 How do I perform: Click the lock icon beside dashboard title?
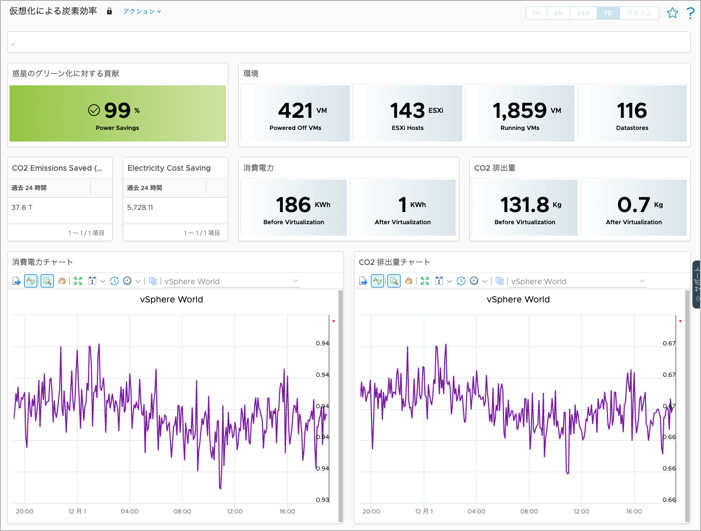coord(109,12)
